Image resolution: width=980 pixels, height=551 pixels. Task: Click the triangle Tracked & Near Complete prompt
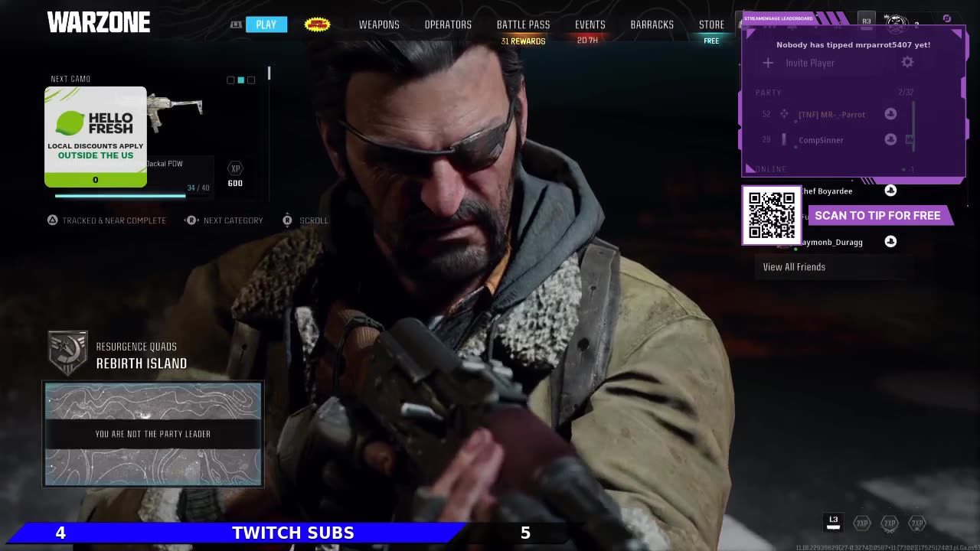click(106, 220)
